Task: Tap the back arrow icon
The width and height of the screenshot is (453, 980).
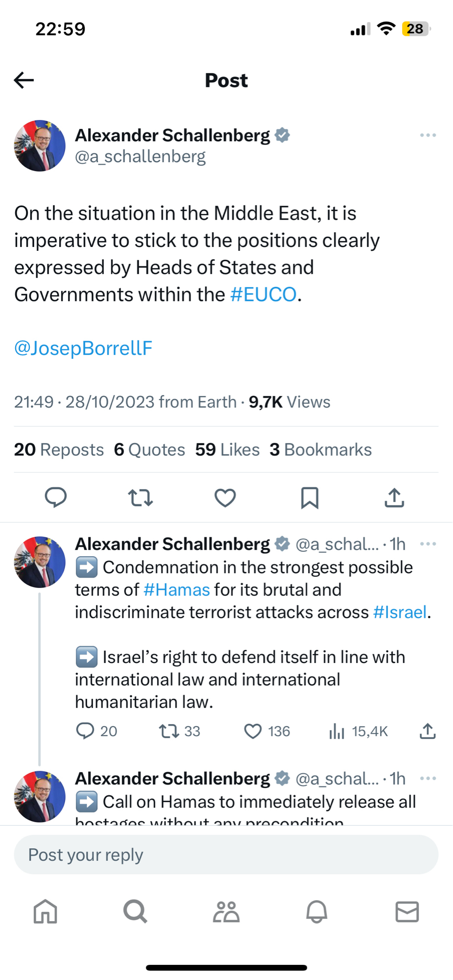Action: [x=24, y=80]
